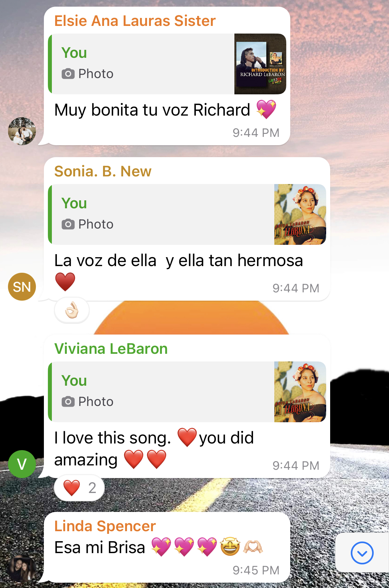Toggle the heart reaction with count 2
The height and width of the screenshot is (588, 389).
click(x=79, y=488)
